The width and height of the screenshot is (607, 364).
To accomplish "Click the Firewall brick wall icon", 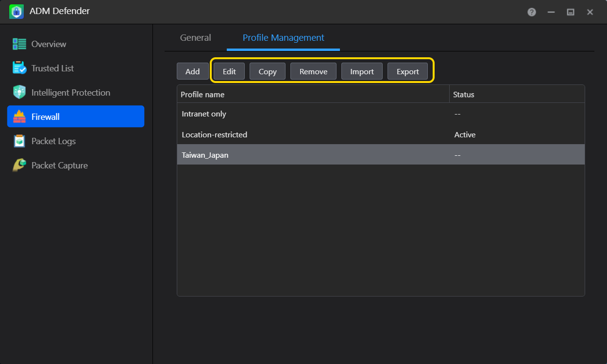I will [19, 117].
